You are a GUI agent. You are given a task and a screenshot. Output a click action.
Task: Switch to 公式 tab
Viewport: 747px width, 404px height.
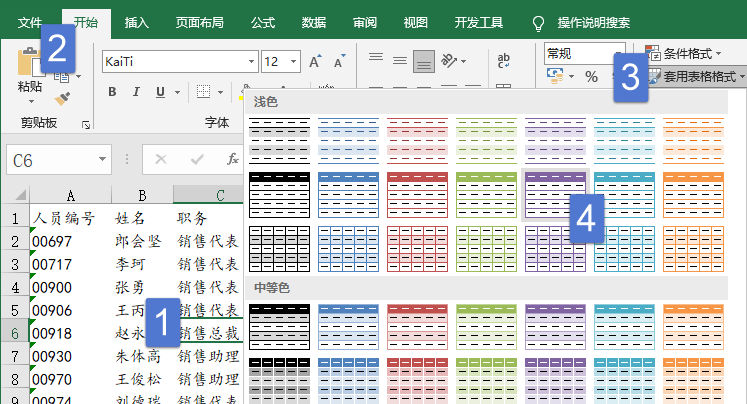point(263,22)
